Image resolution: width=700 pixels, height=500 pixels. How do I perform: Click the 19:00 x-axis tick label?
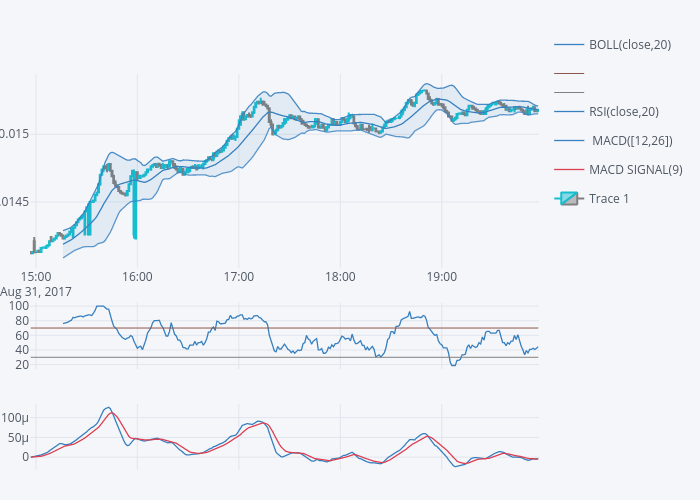click(x=441, y=276)
